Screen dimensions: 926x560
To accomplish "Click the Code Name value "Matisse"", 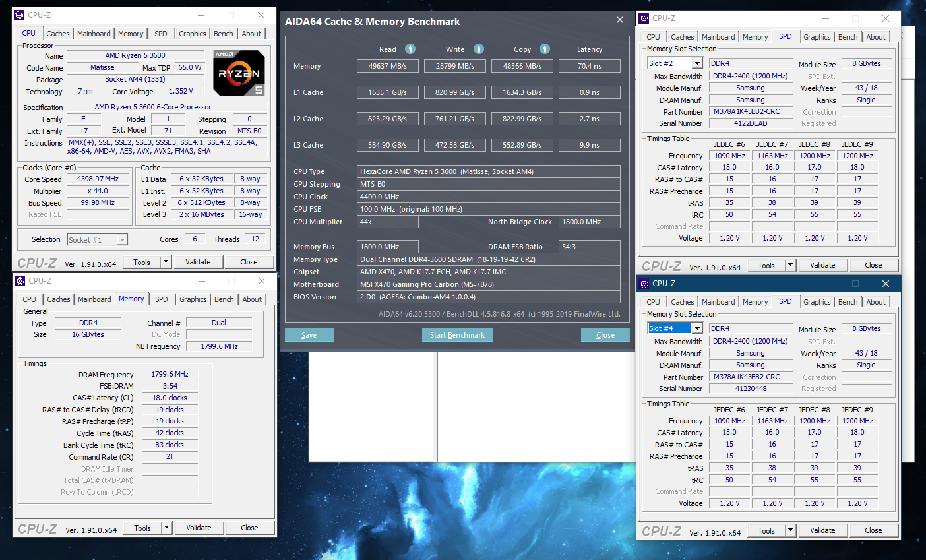I will click(x=102, y=67).
